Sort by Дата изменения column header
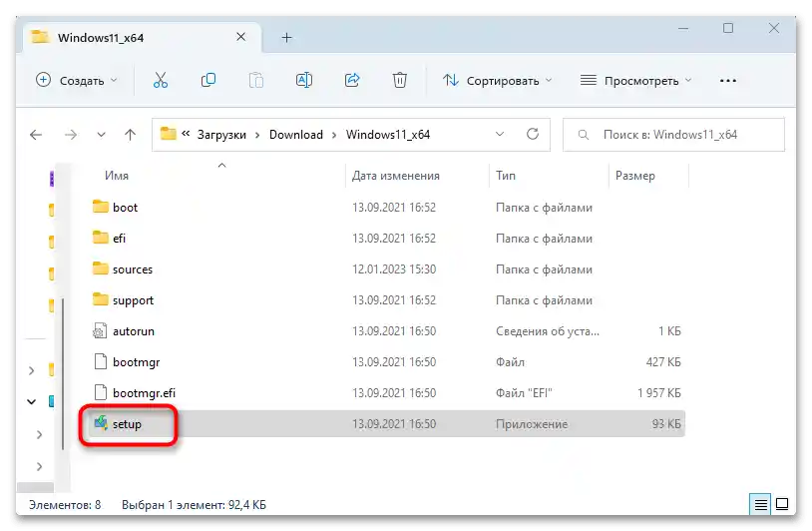This screenshot has height=531, width=812. point(396,176)
